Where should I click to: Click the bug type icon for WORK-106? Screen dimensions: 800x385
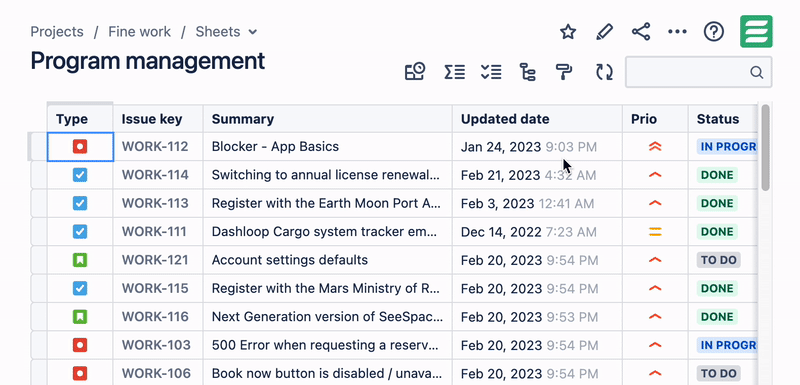[x=80, y=373]
